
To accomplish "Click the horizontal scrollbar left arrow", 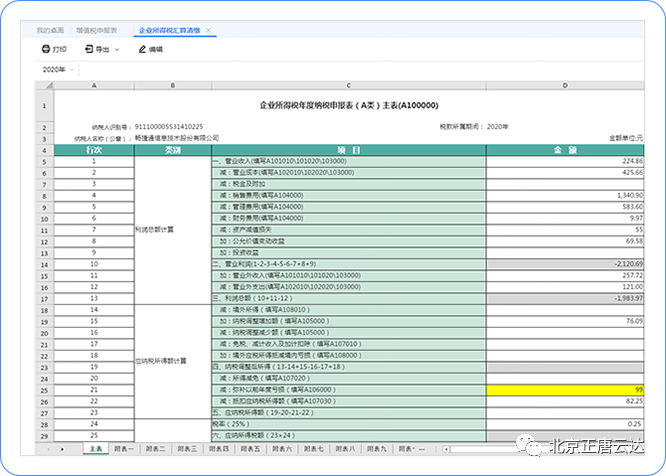I will [x=446, y=449].
